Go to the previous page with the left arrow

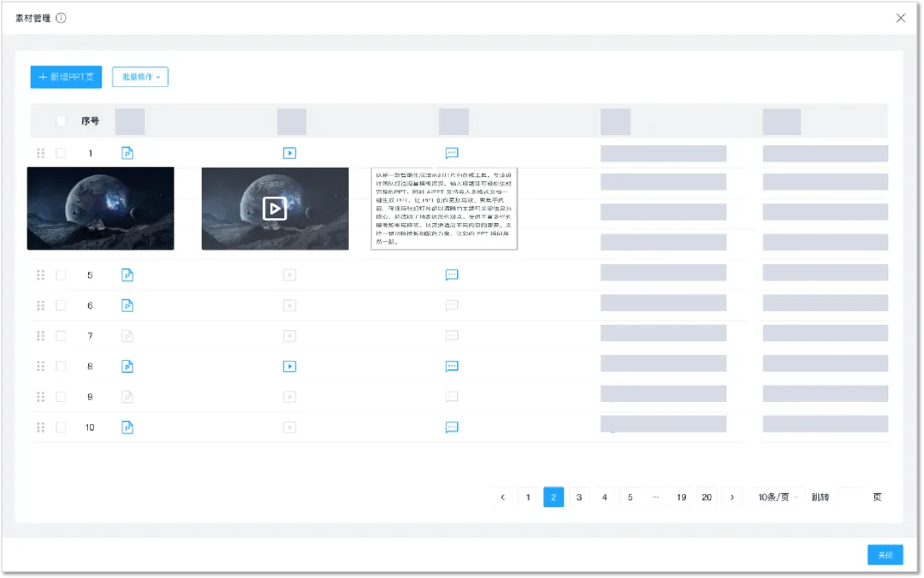coord(503,498)
